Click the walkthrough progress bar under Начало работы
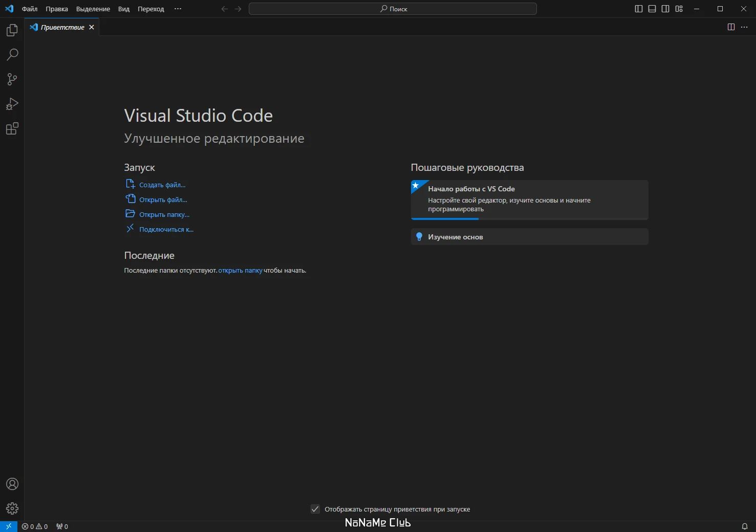This screenshot has height=532, width=756. (529, 219)
